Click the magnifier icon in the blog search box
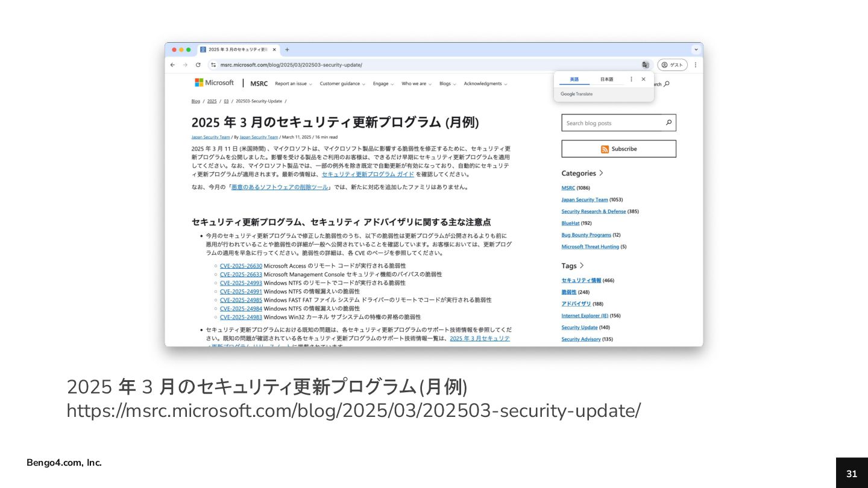 668,123
